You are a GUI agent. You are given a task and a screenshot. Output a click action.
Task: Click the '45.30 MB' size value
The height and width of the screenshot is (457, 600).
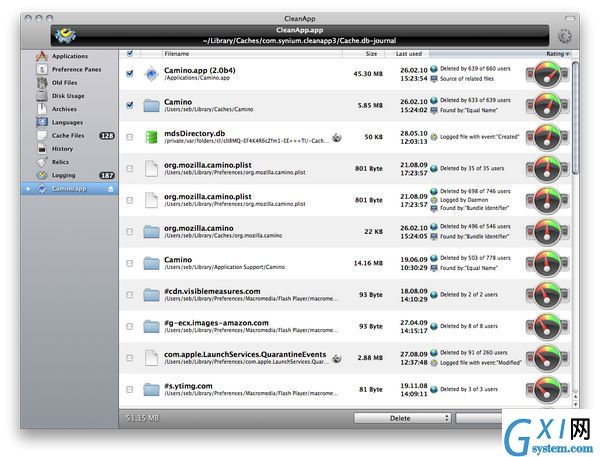[x=368, y=73]
